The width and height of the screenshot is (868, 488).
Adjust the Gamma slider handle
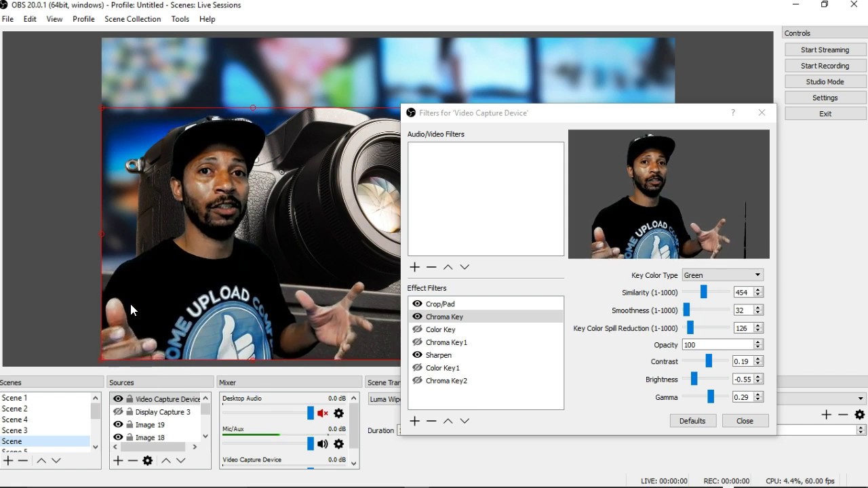coord(711,397)
